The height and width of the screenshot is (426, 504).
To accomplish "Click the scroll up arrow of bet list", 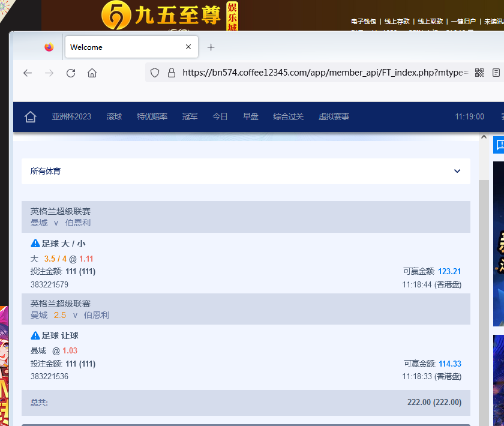I will click(484, 137).
